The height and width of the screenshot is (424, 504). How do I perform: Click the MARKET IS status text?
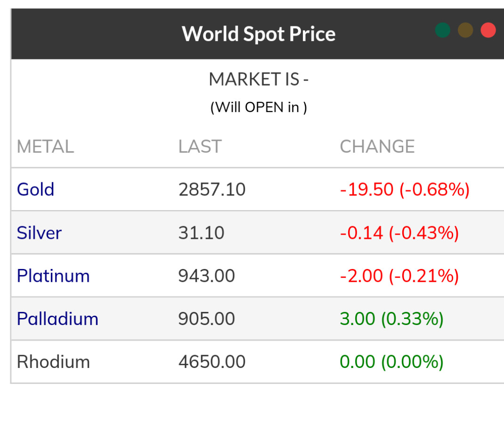[x=259, y=79]
